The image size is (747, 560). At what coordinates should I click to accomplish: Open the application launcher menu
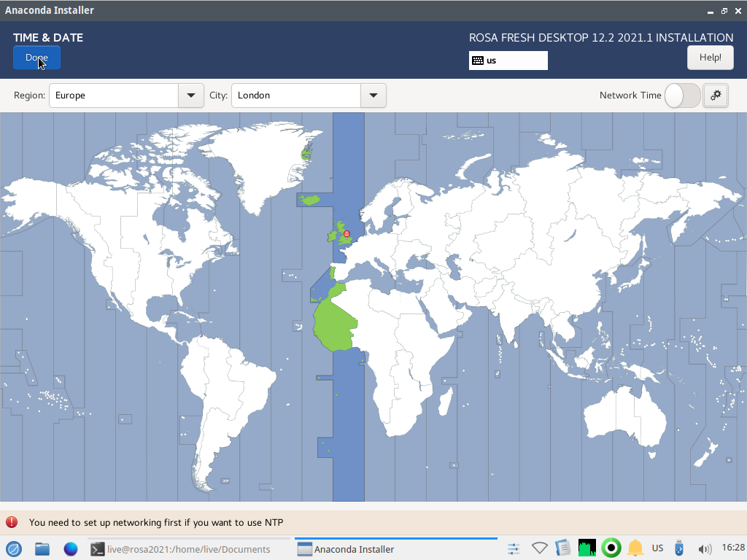(13, 548)
